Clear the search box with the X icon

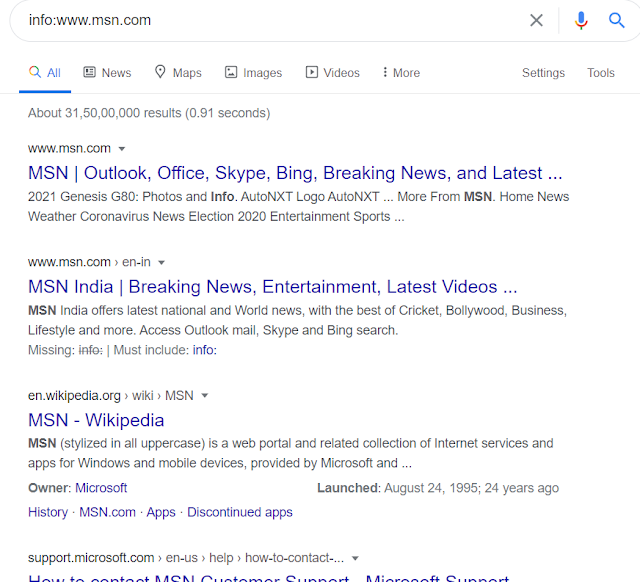click(x=536, y=20)
